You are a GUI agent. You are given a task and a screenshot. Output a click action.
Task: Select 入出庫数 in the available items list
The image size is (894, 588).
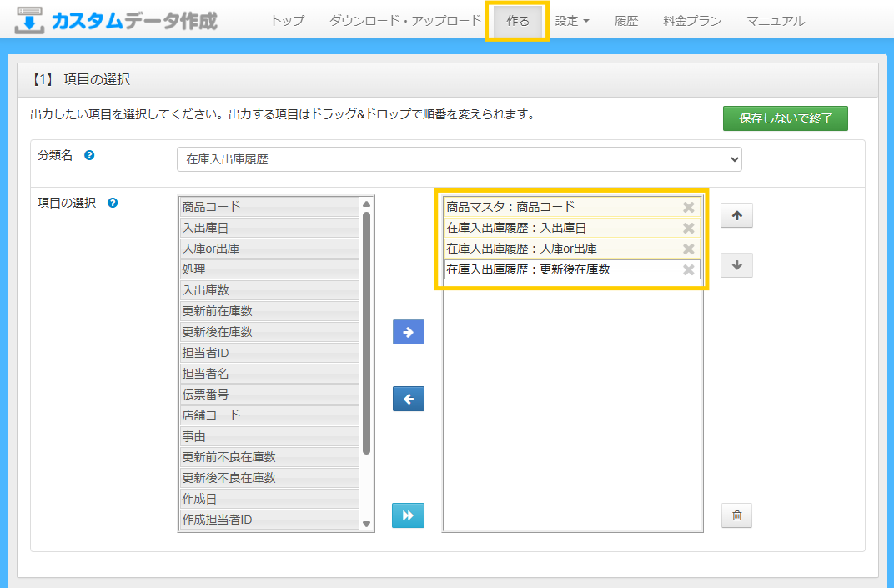pyautogui.click(x=269, y=290)
